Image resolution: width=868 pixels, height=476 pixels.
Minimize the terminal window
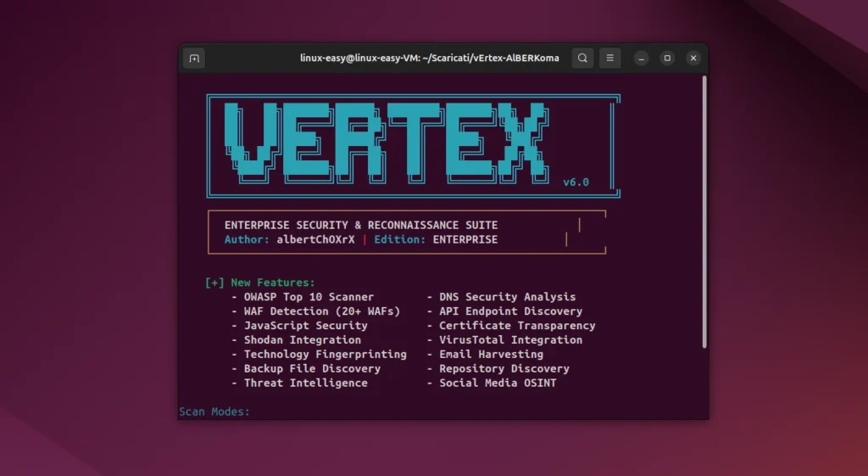(x=641, y=59)
